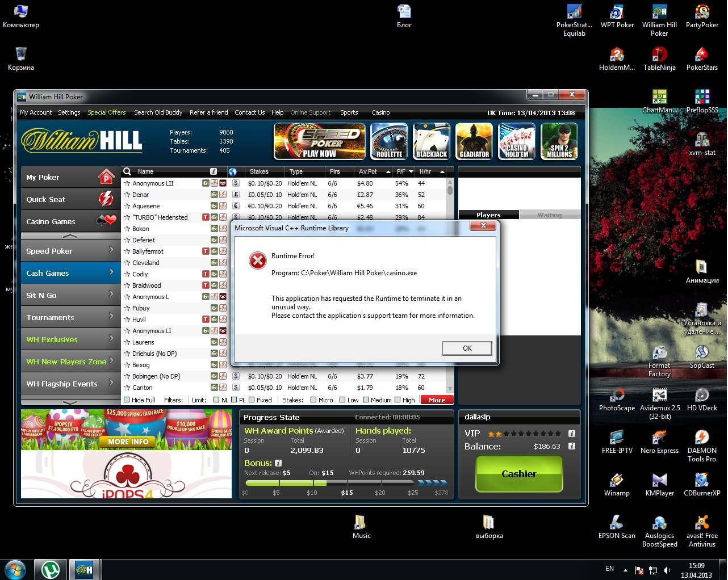Check the NL limit filter
The width and height of the screenshot is (728, 580).
click(x=216, y=400)
